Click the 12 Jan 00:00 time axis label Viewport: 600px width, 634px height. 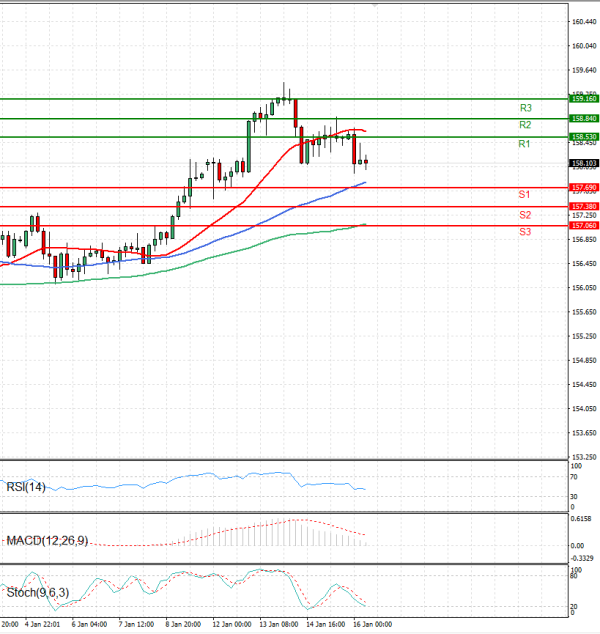coord(232,625)
